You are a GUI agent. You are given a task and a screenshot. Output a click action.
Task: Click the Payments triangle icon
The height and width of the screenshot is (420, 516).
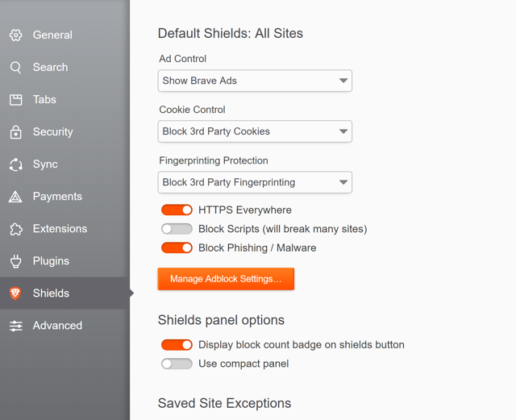(15, 197)
